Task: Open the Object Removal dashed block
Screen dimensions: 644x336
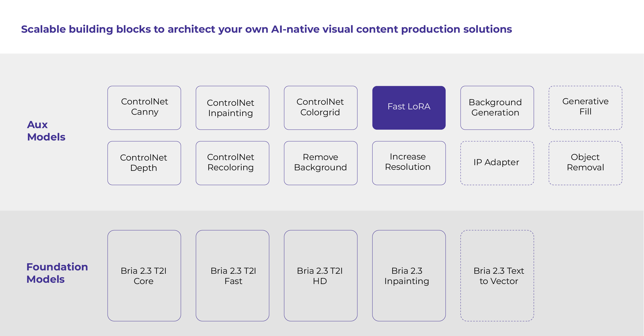Action: [x=585, y=162]
